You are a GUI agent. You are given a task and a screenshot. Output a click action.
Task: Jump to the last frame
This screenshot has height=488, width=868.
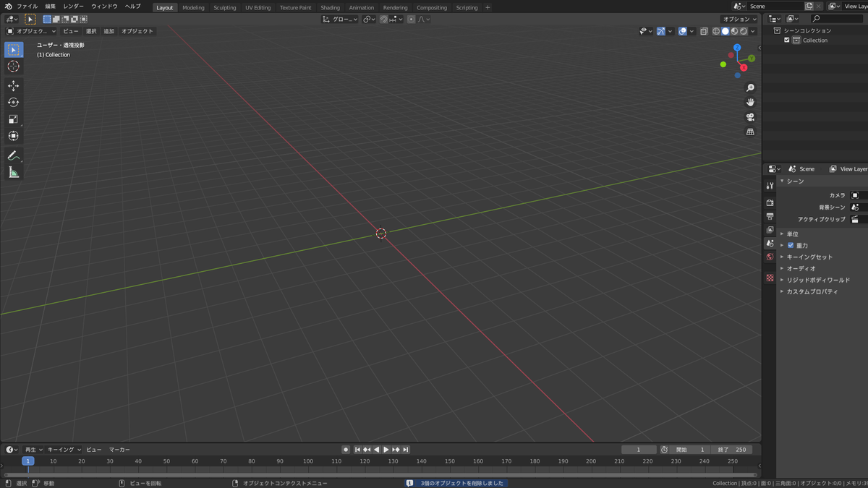point(406,450)
